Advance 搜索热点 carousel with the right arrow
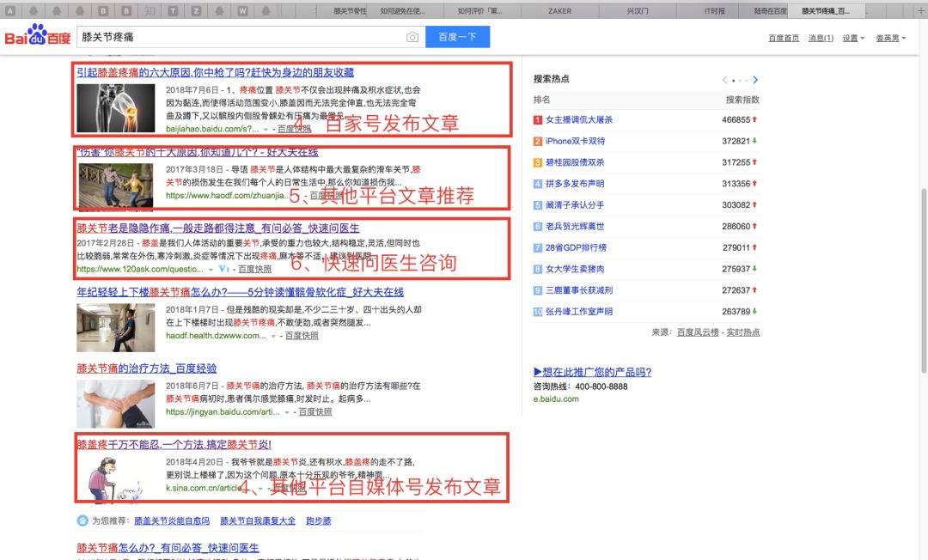 click(755, 78)
